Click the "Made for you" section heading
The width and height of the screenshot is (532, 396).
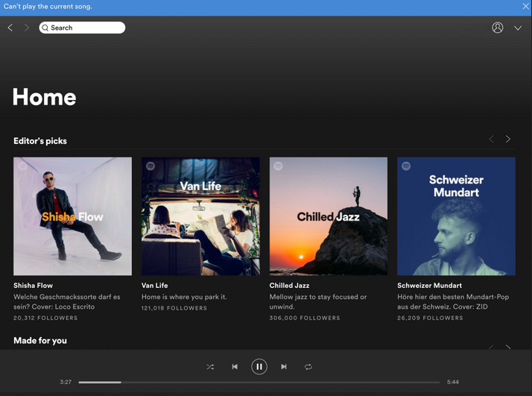tap(40, 340)
